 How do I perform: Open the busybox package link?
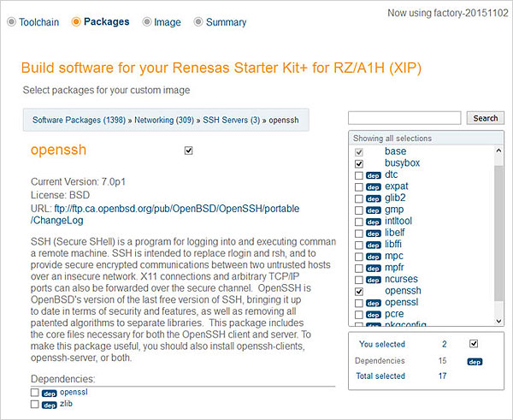coord(402,163)
